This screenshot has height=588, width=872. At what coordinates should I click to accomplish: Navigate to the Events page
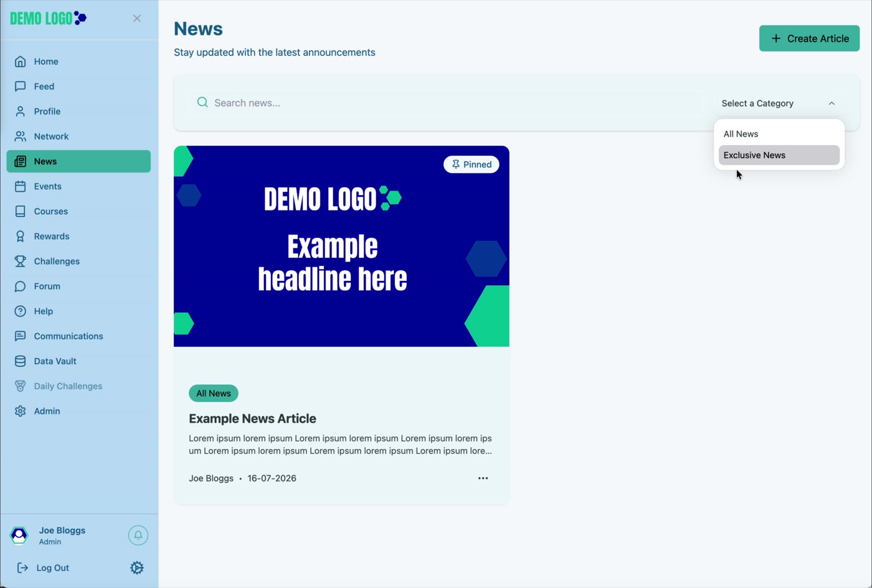[x=78, y=186]
